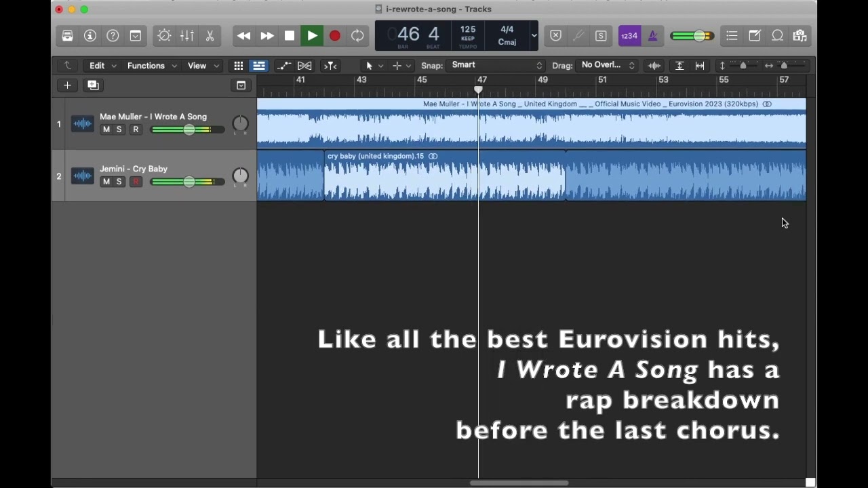This screenshot has height=488, width=868.
Task: Add a new track with the plus button
Action: pyautogui.click(x=67, y=85)
